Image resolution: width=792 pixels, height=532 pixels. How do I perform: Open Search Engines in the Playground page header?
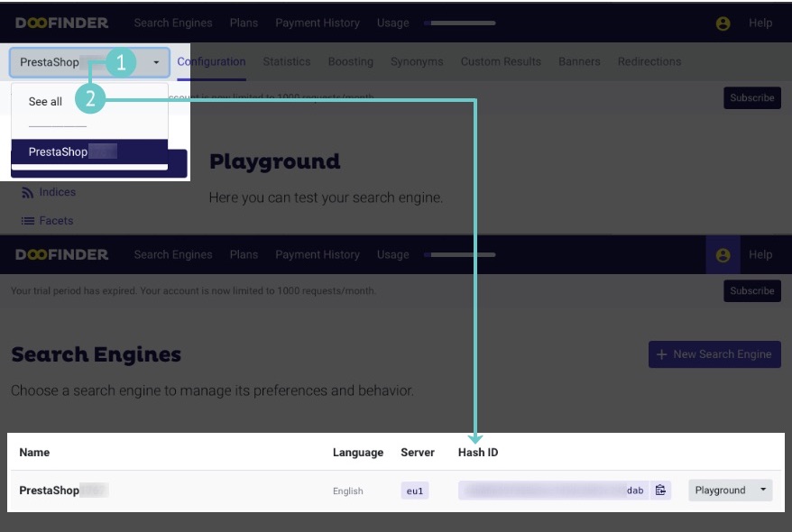pos(173,23)
